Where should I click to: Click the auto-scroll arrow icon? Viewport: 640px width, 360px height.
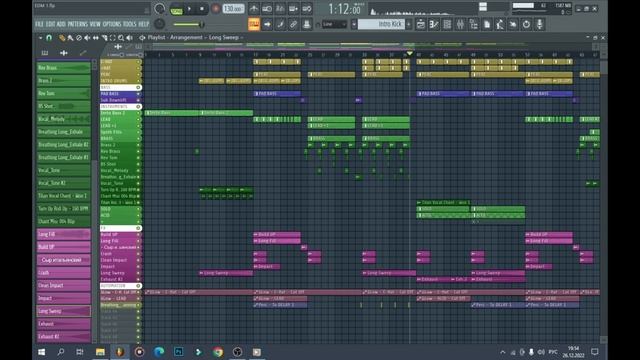pos(267,24)
